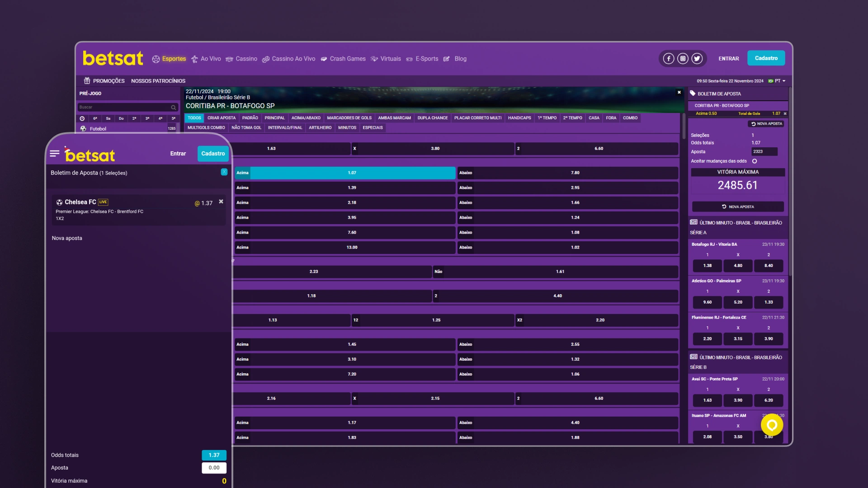The width and height of the screenshot is (868, 488).
Task: Switch to the HANDICAPS tab
Action: pyautogui.click(x=519, y=118)
